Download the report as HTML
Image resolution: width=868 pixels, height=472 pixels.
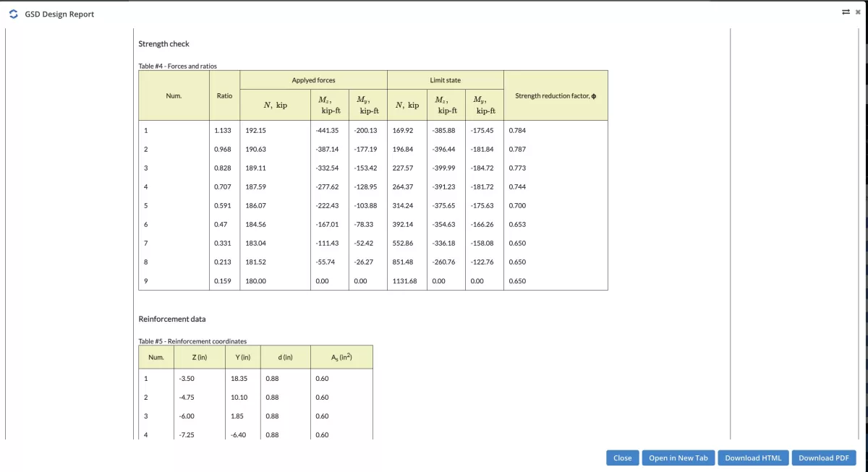(753, 458)
